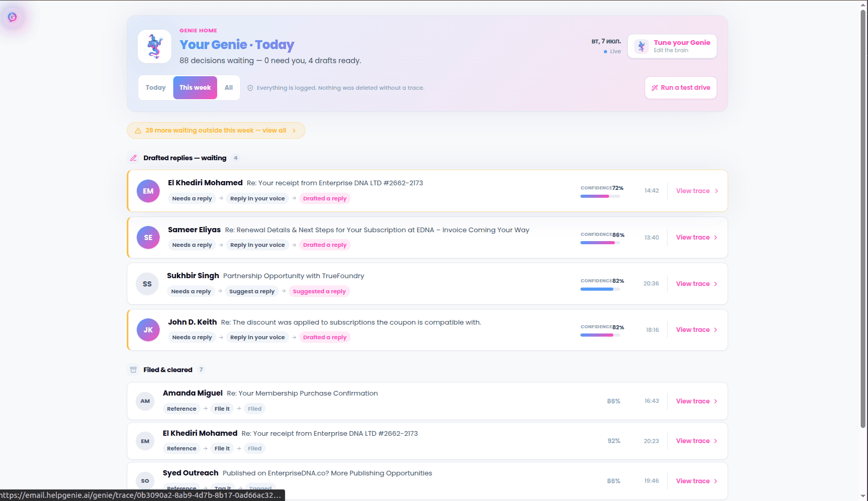
Task: Open Published on EnterpriseDNA.co email subject
Action: tap(327, 473)
